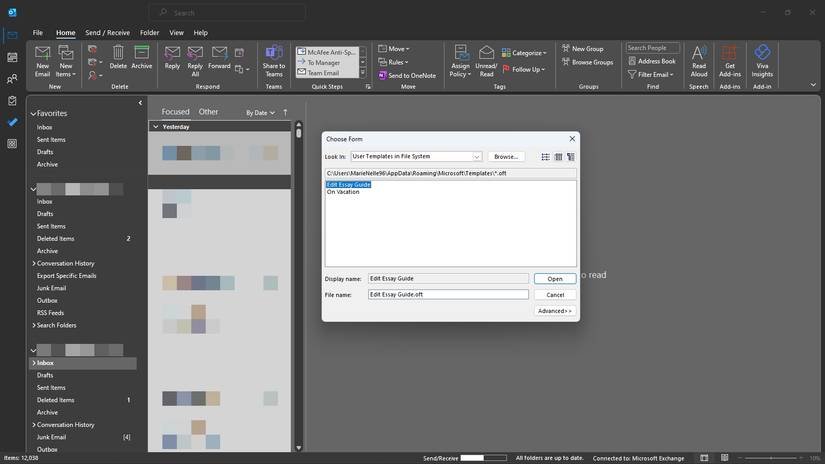Collapse the Yesterday message group

click(156, 127)
